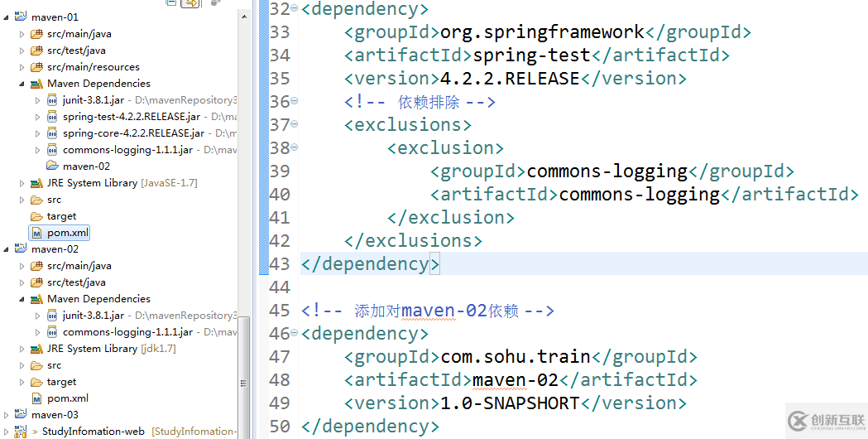The width and height of the screenshot is (868, 439).
Task: Click the target folder icon in maven-01
Action: pos(36,216)
